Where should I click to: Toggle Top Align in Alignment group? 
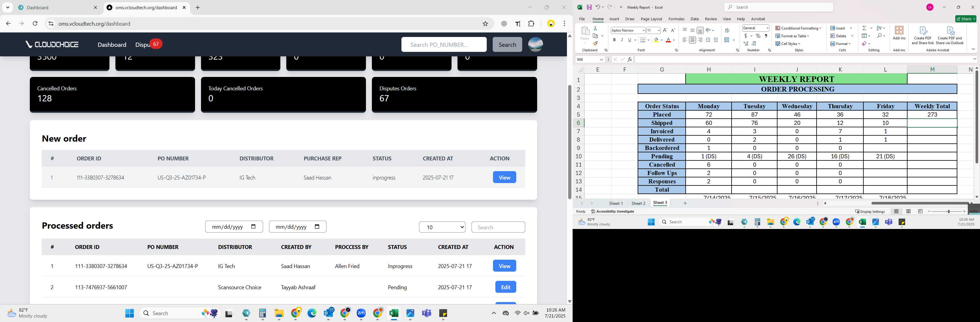[x=684, y=30]
